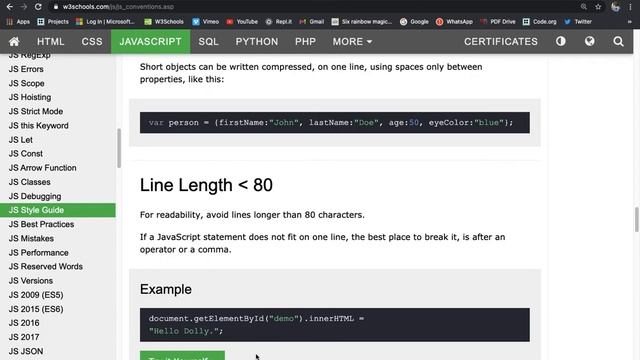
Task: Open the Log In Microsoft bookmark
Action: tap(105, 22)
